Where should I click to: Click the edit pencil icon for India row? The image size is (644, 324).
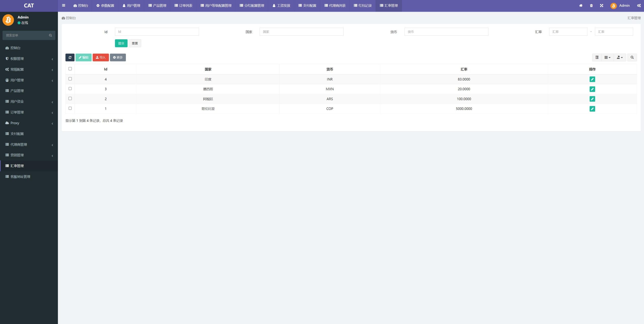(592, 79)
